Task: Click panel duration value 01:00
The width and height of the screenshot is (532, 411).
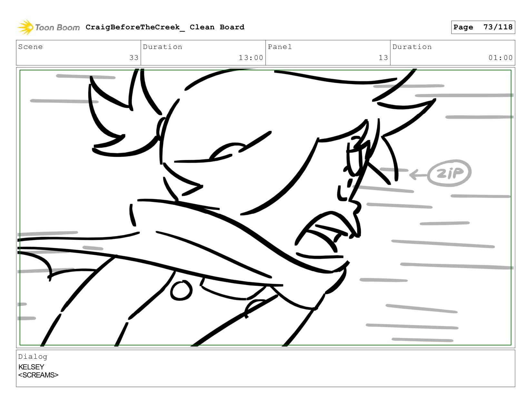Action: 500,58
